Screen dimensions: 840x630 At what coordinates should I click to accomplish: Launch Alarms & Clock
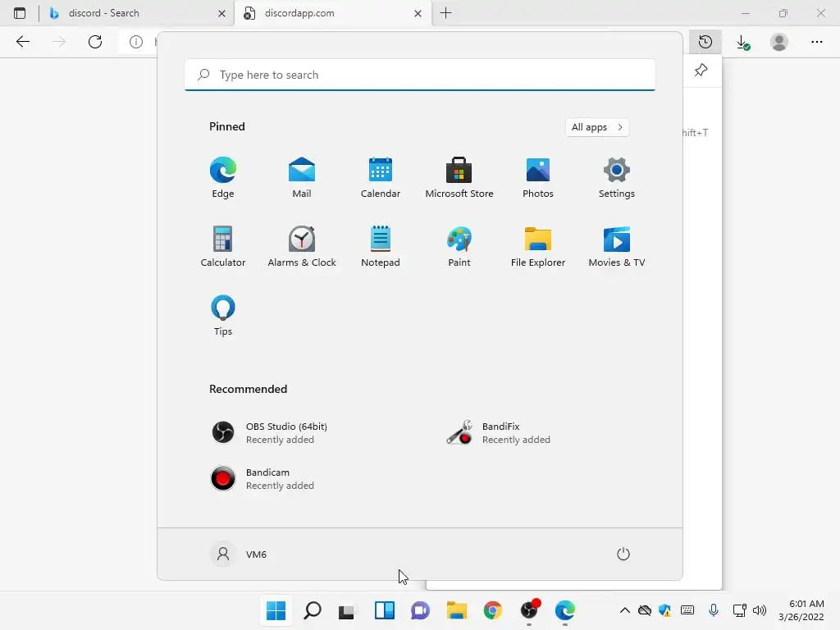(302, 247)
